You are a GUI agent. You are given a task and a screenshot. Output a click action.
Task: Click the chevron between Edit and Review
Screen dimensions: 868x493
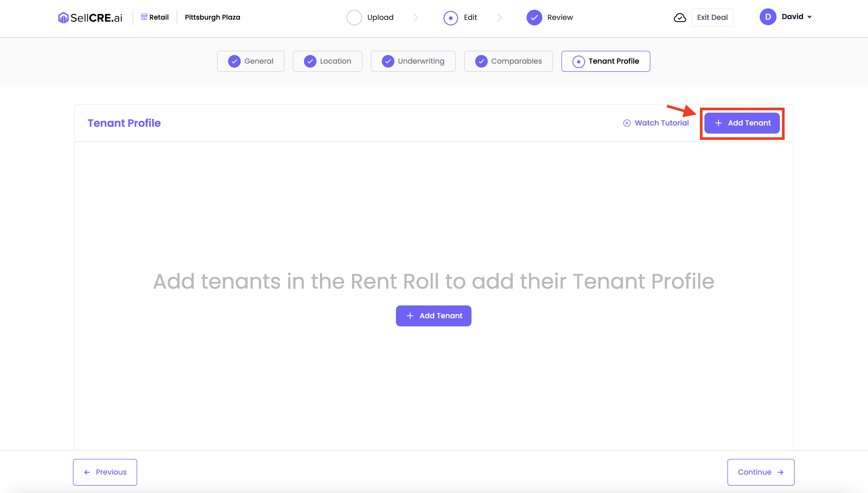(x=499, y=18)
